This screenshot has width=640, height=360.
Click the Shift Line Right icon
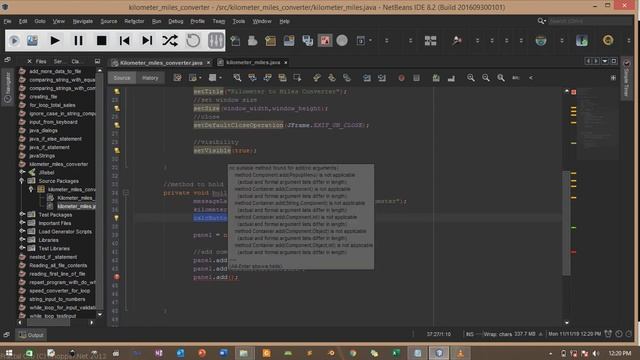[382, 78]
